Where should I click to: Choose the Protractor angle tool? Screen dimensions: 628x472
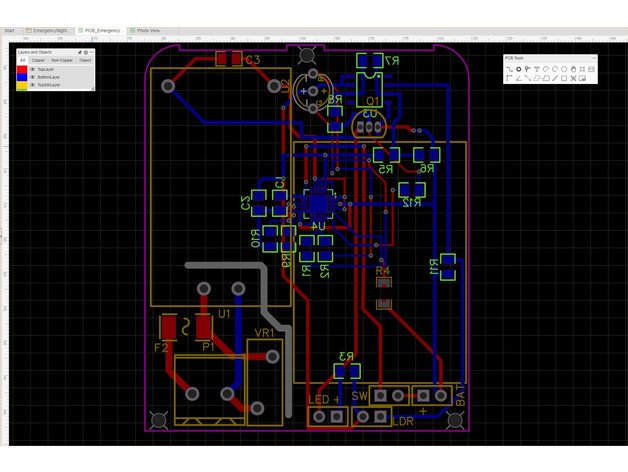(x=519, y=78)
